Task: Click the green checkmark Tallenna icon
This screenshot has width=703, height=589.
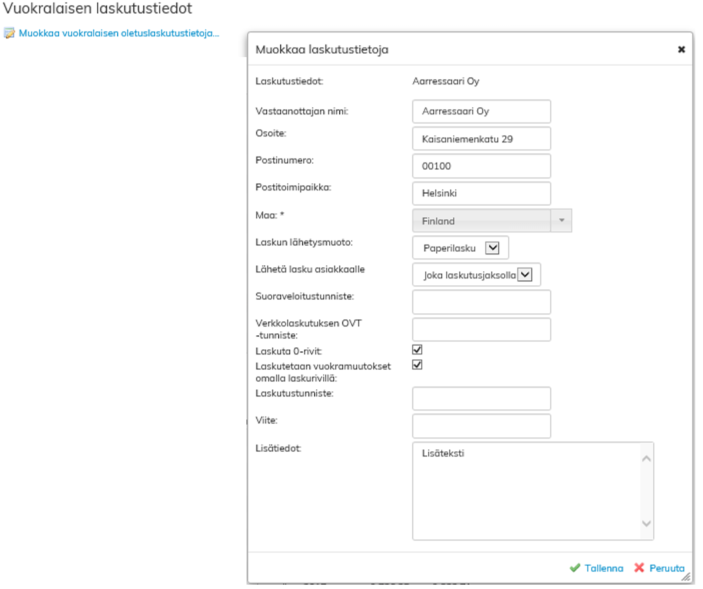Action: (574, 568)
